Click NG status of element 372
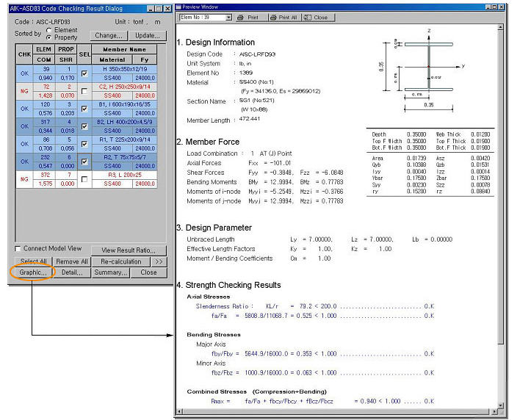Viewport: 520px width, 420px height. 24,179
